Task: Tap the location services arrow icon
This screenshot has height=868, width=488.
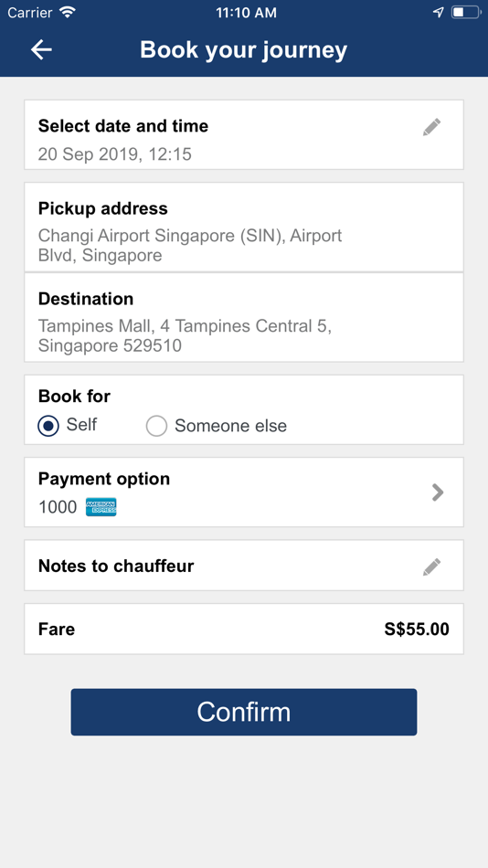Action: (x=438, y=12)
